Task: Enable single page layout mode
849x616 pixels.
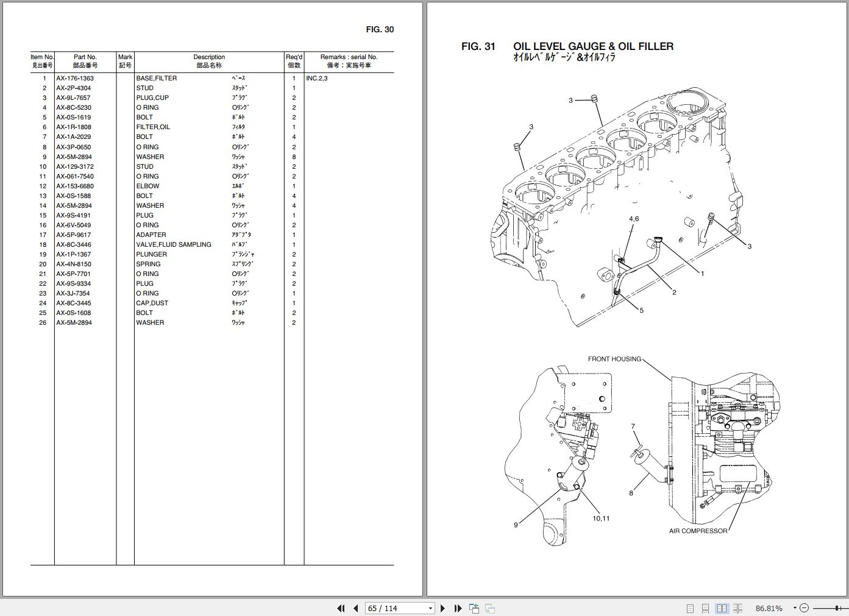Action: pos(691,608)
